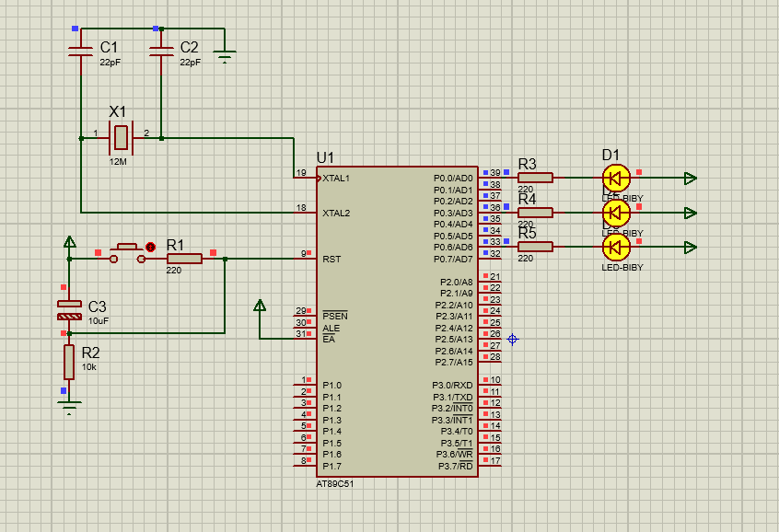This screenshot has width=779, height=532.
Task: Click the P1.3 pin label
Action: (x=331, y=420)
